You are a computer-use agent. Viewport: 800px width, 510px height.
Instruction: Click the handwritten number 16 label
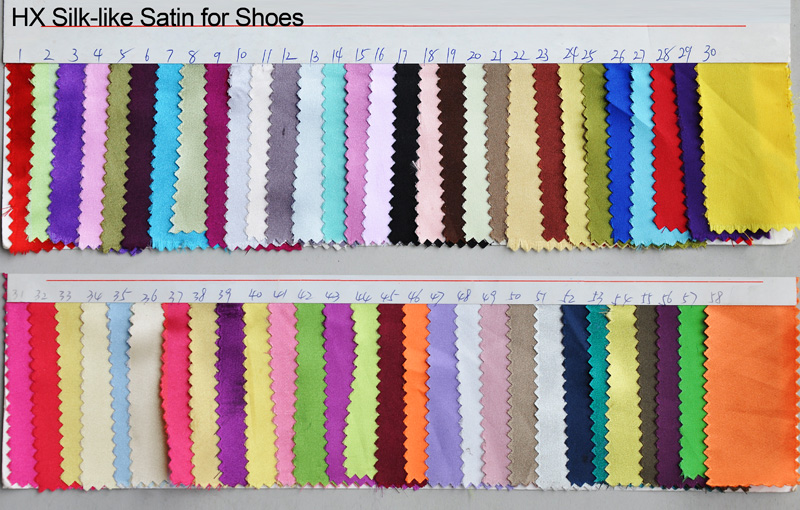point(380,55)
